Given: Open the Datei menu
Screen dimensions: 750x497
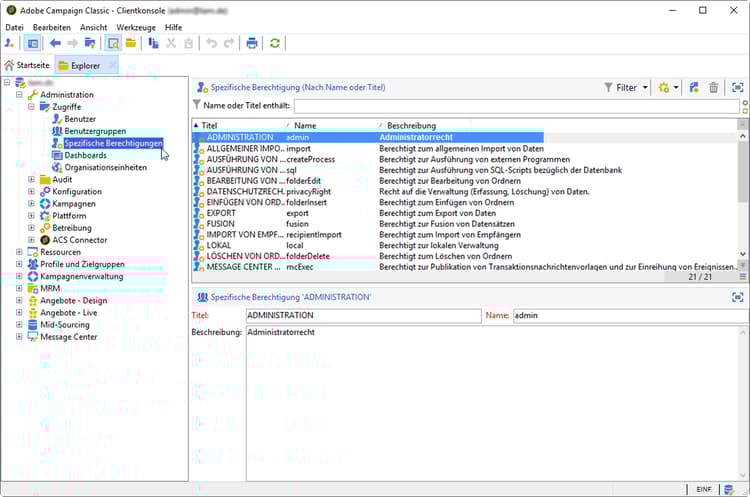Looking at the screenshot, I should tap(14, 27).
